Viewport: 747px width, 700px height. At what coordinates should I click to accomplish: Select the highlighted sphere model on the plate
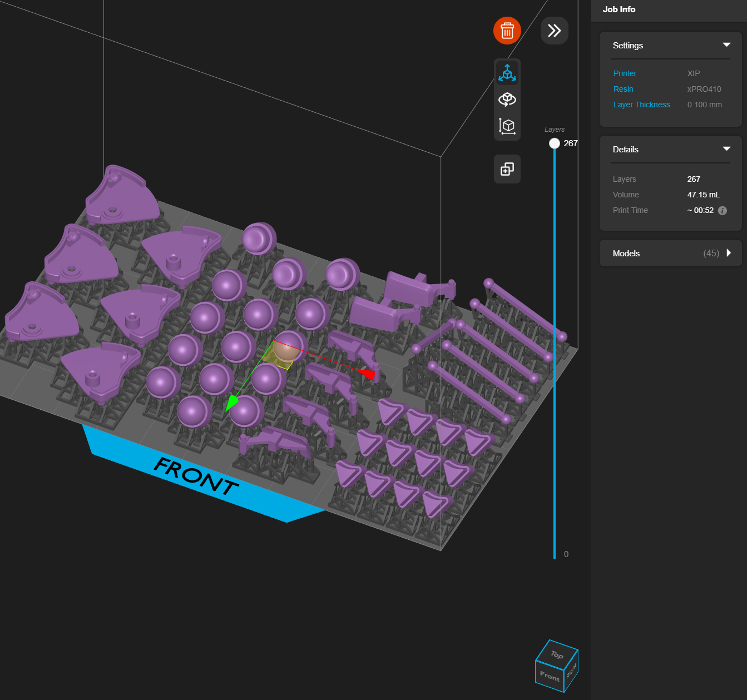285,352
